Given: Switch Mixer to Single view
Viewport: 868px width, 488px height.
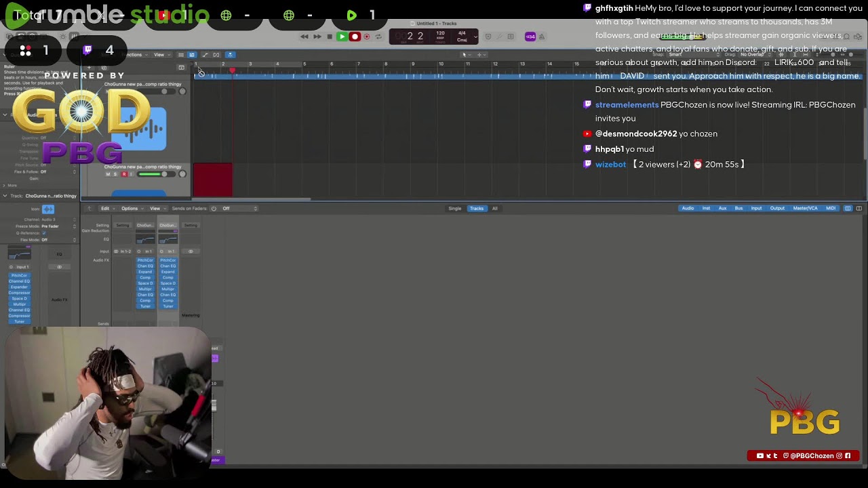Looking at the screenshot, I should tap(455, 209).
